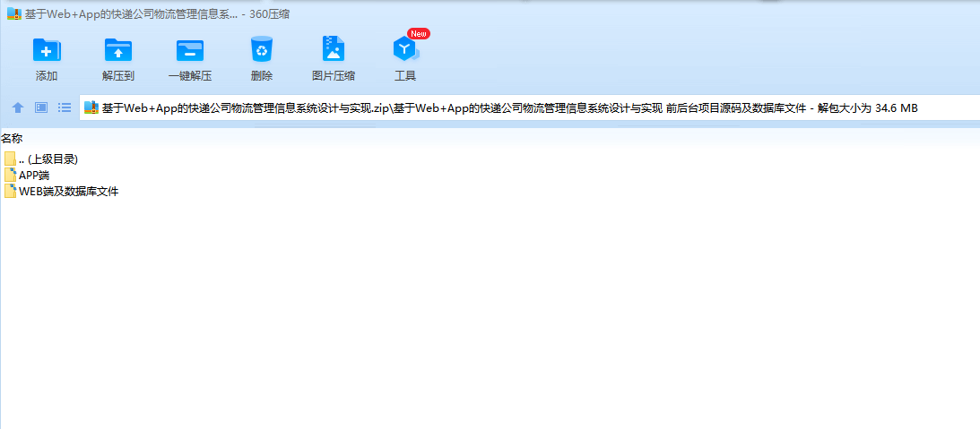Open the 工具 (Tools) icon
This screenshot has height=429, width=980.
click(x=405, y=49)
